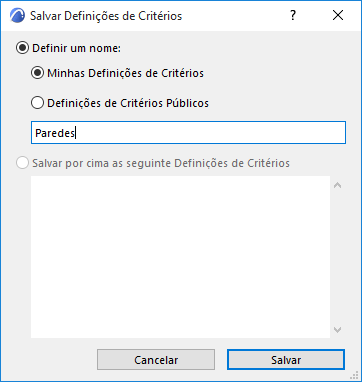The image size is (362, 382).
Task: Close the Salvar Definições de Critérios dialog
Action: click(x=338, y=15)
